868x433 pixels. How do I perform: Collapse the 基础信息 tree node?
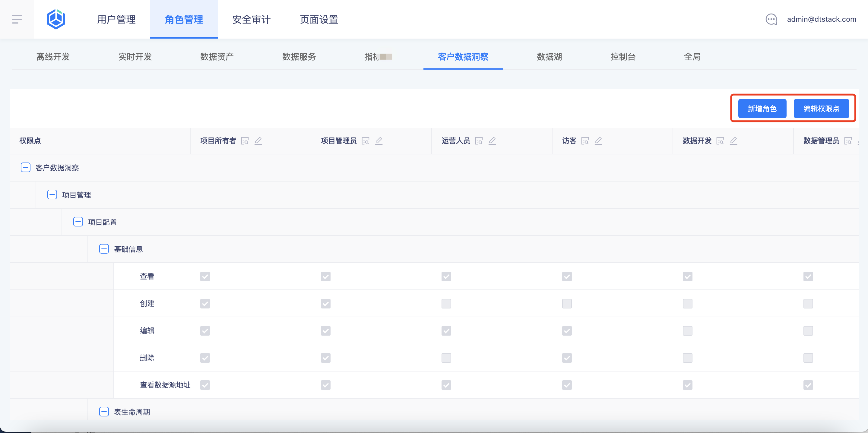pos(104,249)
